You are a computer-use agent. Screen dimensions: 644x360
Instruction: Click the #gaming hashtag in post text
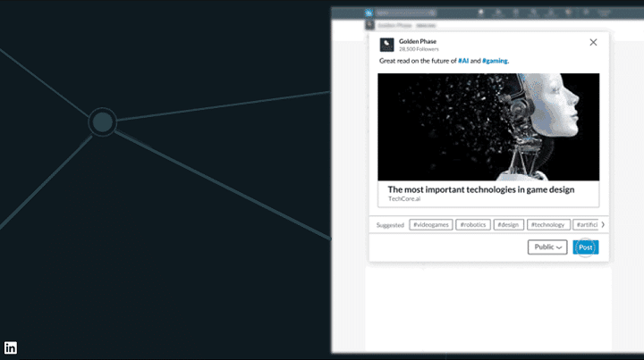coord(495,61)
